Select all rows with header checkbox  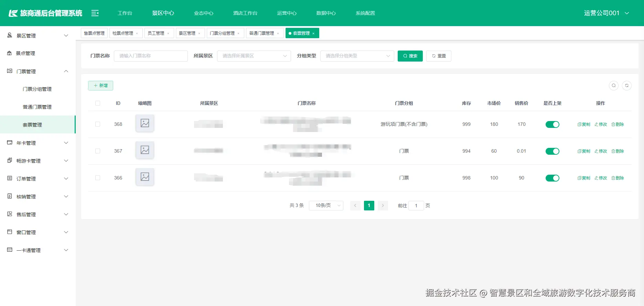(x=98, y=103)
